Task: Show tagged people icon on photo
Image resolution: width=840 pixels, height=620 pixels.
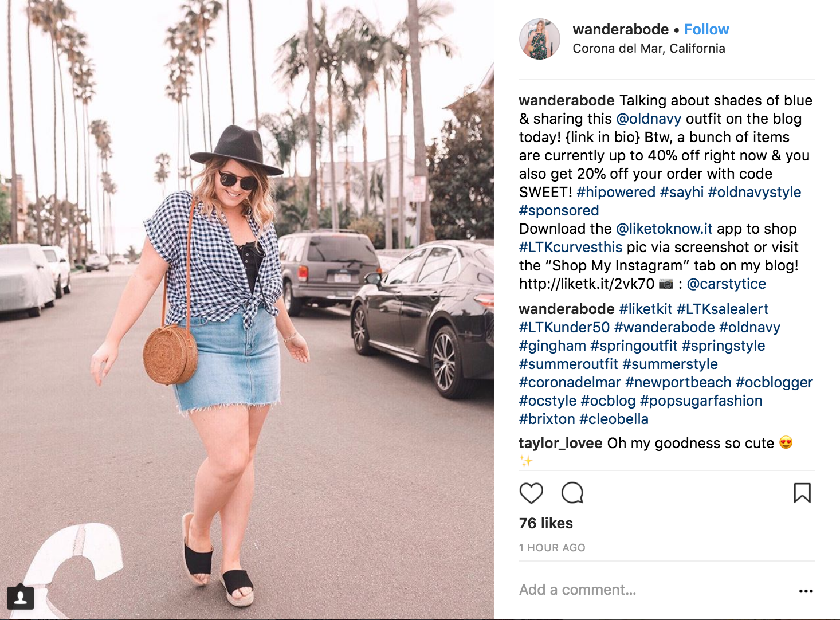Action: [21, 598]
